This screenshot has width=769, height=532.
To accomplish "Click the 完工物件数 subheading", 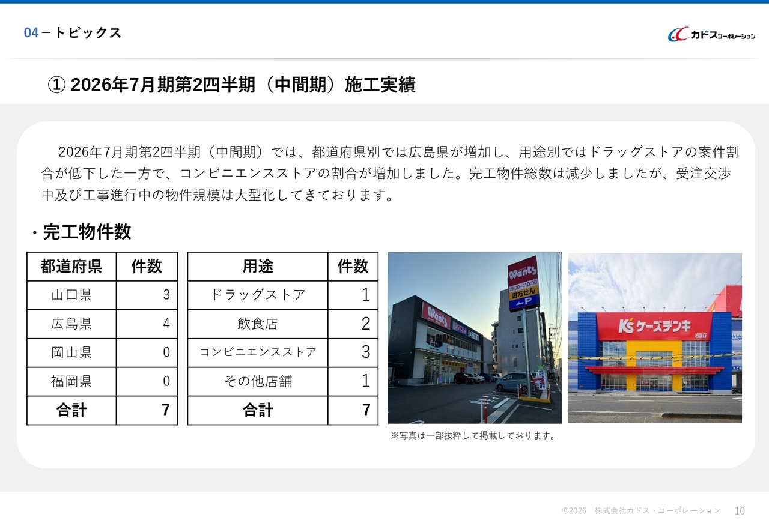I will pyautogui.click(x=87, y=232).
